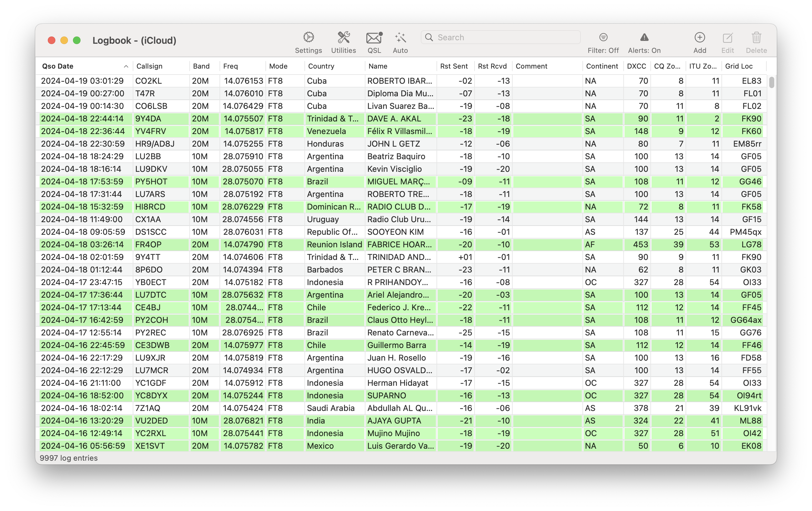Select the PY2REC Renato row

point(401,333)
